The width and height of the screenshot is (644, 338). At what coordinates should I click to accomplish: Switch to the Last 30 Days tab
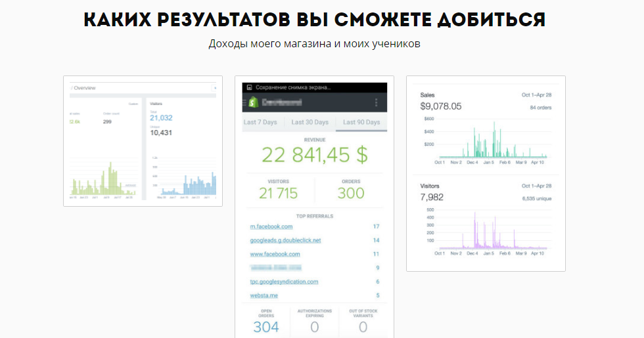pyautogui.click(x=310, y=122)
